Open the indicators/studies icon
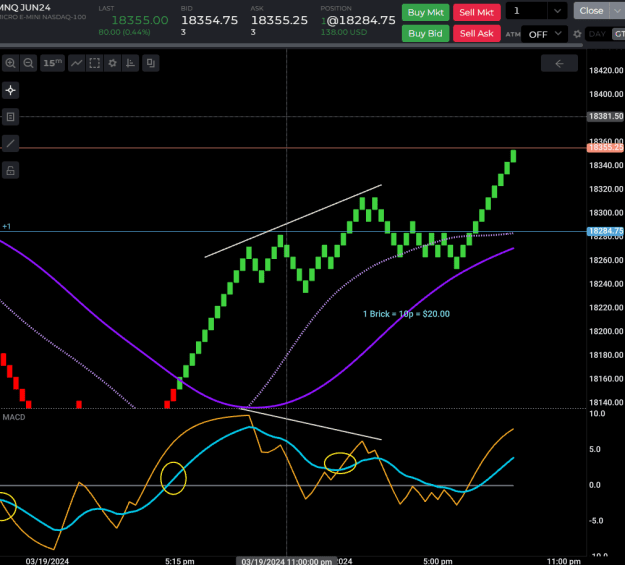 pos(130,63)
